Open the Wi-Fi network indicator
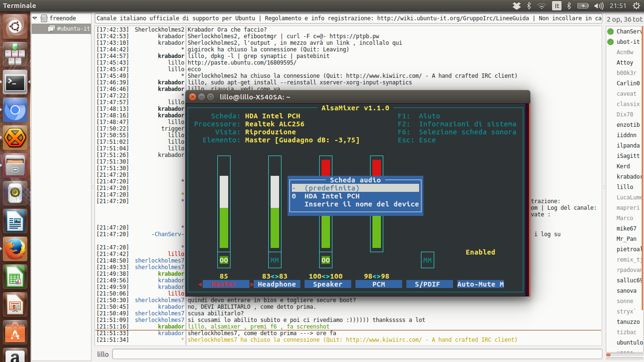644x362 pixels. point(542,6)
